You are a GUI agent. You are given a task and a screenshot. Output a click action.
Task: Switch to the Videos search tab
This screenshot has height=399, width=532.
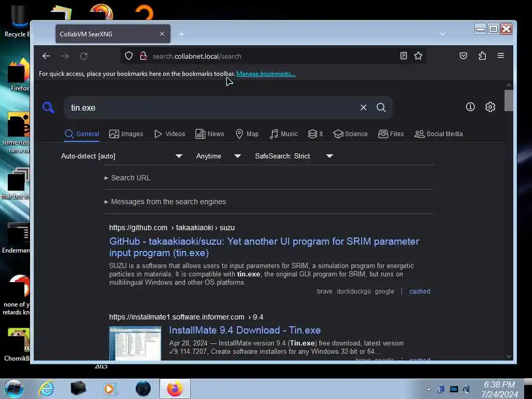170,134
